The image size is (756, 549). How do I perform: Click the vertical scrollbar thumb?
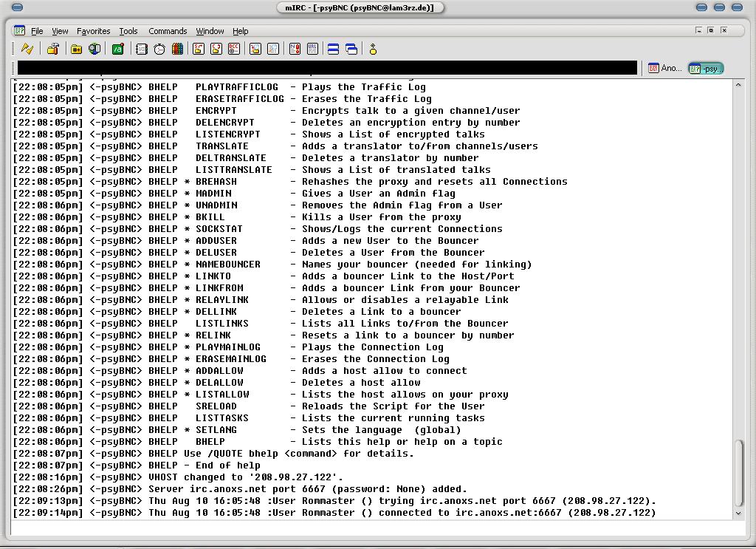(738, 473)
